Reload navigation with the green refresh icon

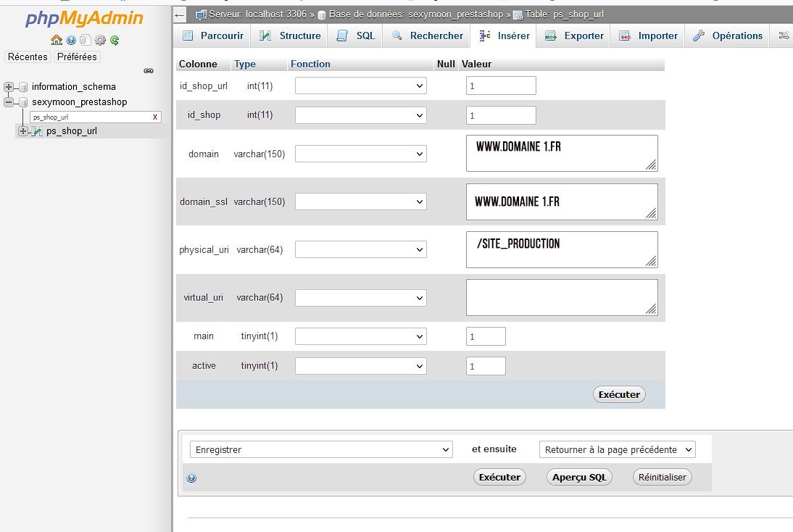pyautogui.click(x=115, y=40)
